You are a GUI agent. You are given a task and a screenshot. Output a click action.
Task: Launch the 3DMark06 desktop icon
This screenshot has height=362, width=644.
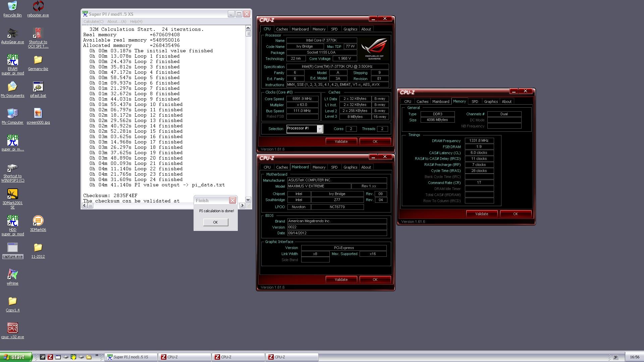[38, 223]
